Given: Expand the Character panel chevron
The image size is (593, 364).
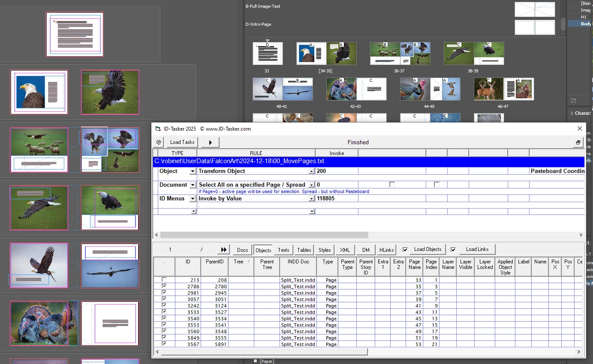Looking at the screenshot, I should 572,113.
